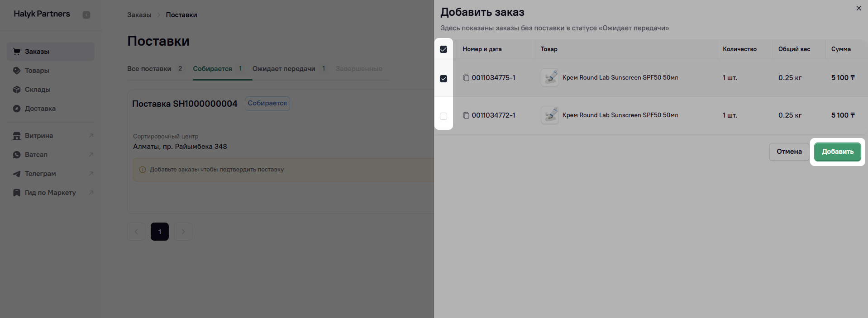Open Витрина external link arrow

click(91, 136)
